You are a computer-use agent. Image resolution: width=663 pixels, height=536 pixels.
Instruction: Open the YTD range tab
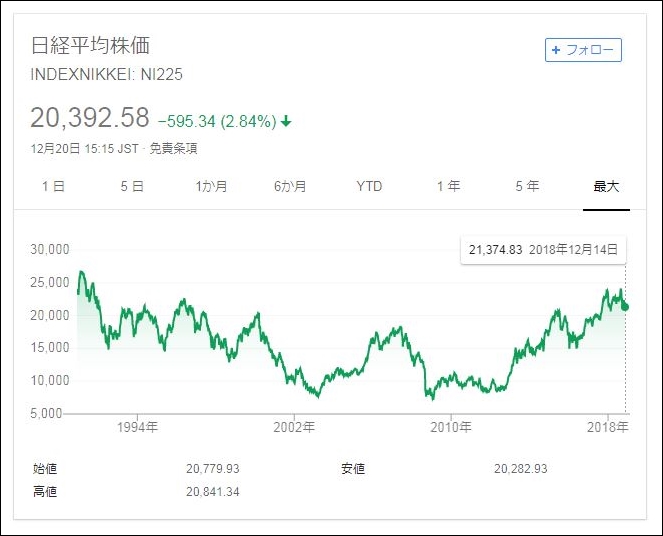point(369,186)
